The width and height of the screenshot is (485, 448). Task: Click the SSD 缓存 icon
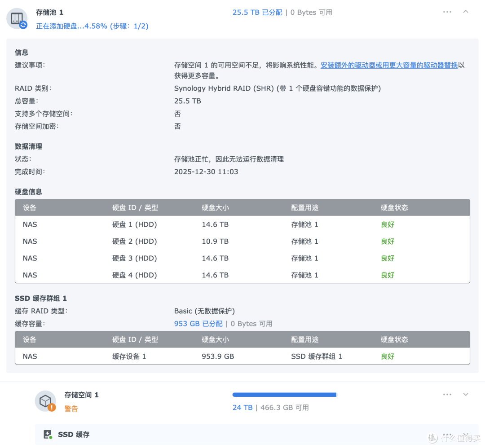click(48, 435)
